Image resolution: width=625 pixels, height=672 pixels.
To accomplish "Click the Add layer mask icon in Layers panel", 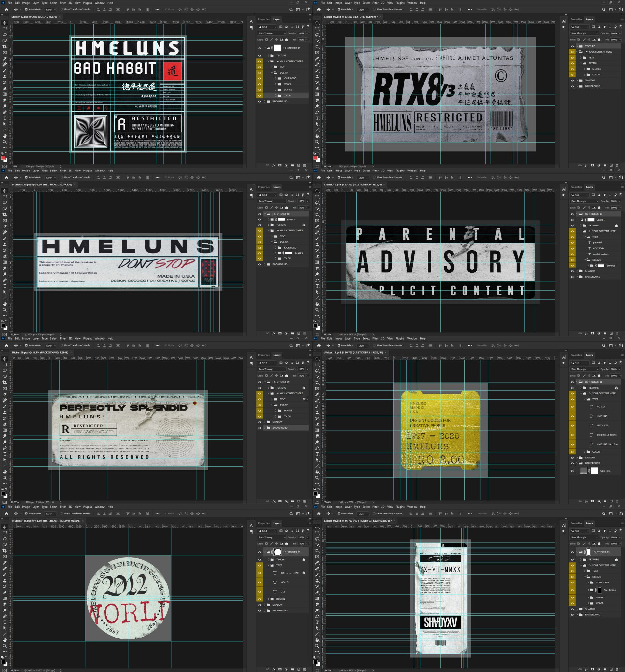I will click(x=280, y=165).
